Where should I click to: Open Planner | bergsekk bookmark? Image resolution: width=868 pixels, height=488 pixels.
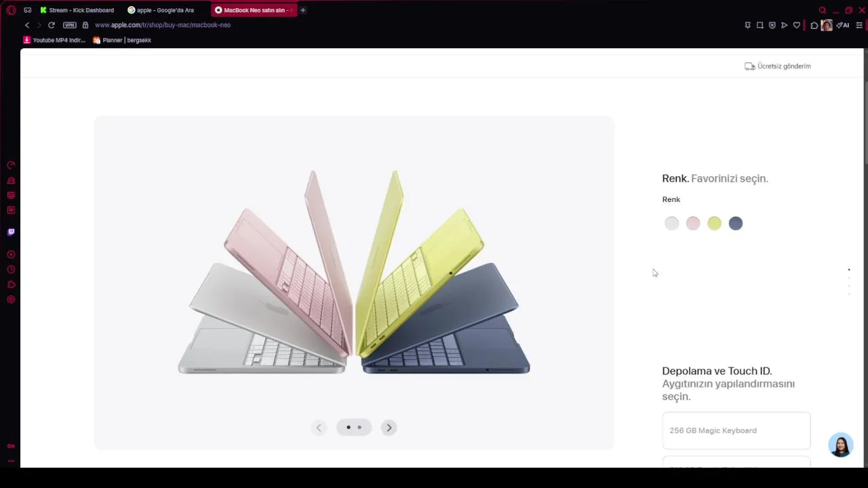[x=122, y=40]
